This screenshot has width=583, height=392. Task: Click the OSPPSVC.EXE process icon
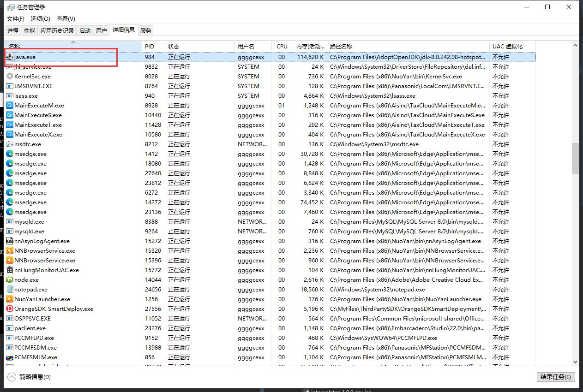pos(10,319)
